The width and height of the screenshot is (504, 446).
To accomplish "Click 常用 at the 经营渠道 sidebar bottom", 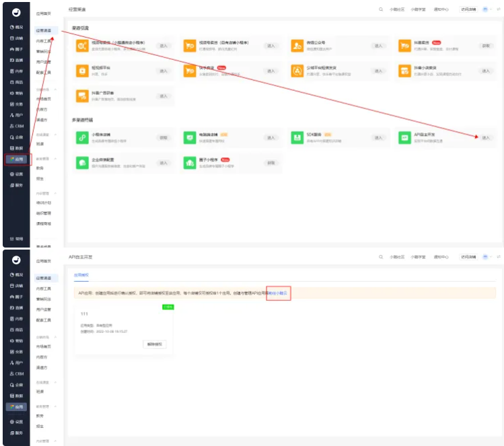I will (16, 239).
